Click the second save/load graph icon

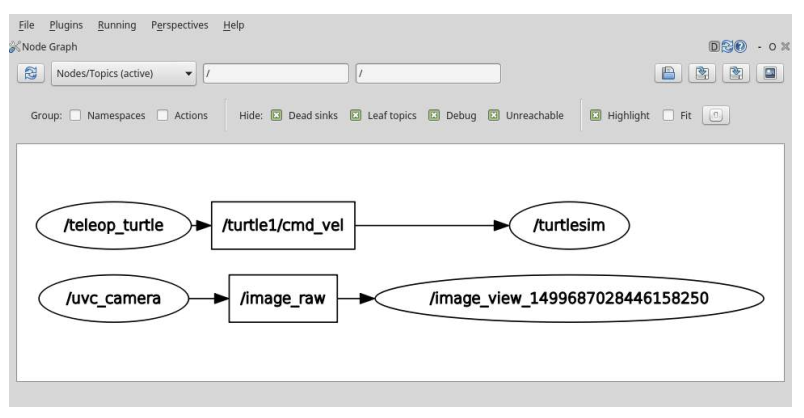[702, 73]
